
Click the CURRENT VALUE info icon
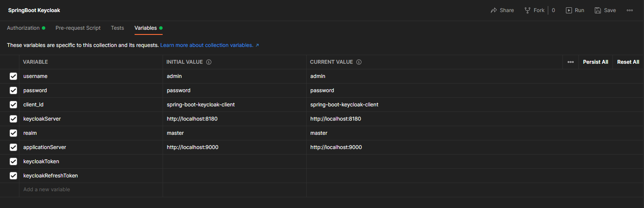[359, 62]
